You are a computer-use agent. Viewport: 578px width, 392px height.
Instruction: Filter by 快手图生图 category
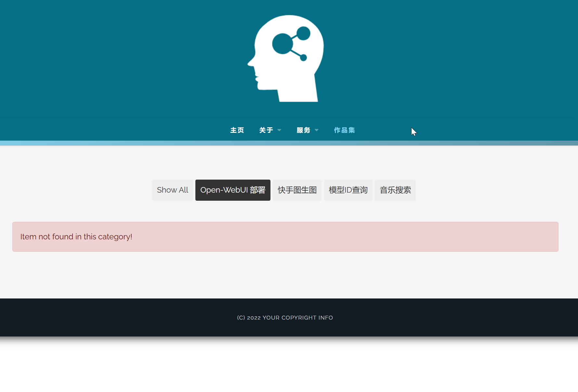tap(297, 190)
